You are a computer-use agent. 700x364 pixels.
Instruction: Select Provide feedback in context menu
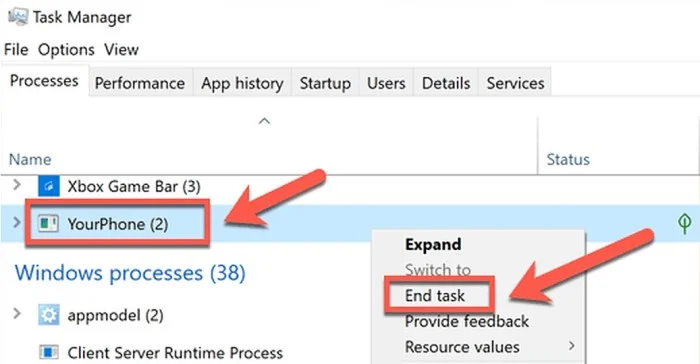pyautogui.click(x=467, y=322)
